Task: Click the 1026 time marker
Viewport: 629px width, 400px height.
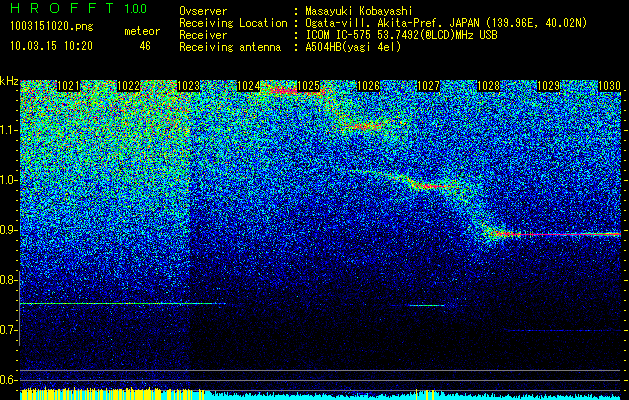Action: point(368,86)
